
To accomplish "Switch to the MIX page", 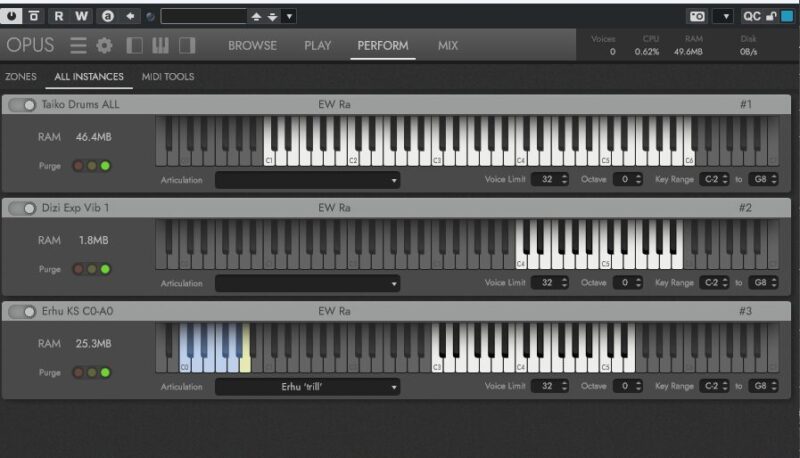I will tap(448, 46).
